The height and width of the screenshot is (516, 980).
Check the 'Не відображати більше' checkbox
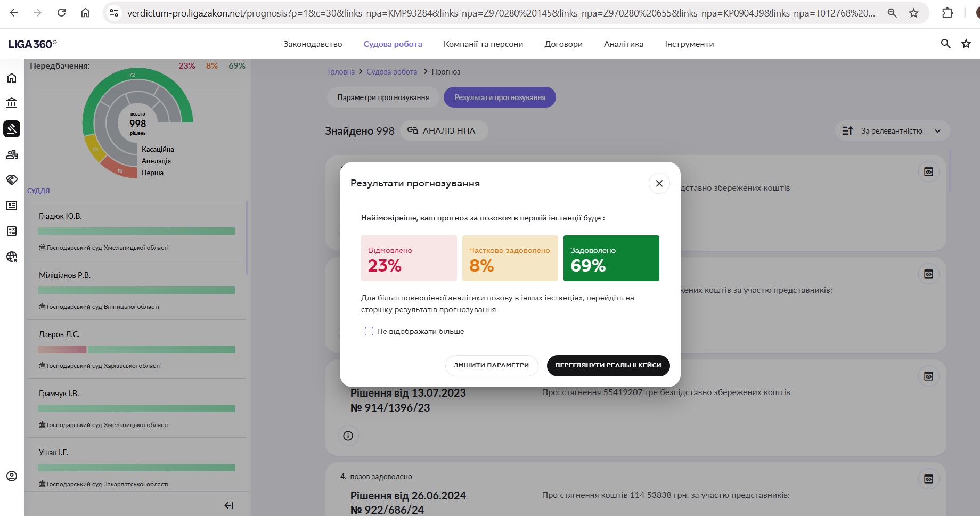pyautogui.click(x=369, y=331)
